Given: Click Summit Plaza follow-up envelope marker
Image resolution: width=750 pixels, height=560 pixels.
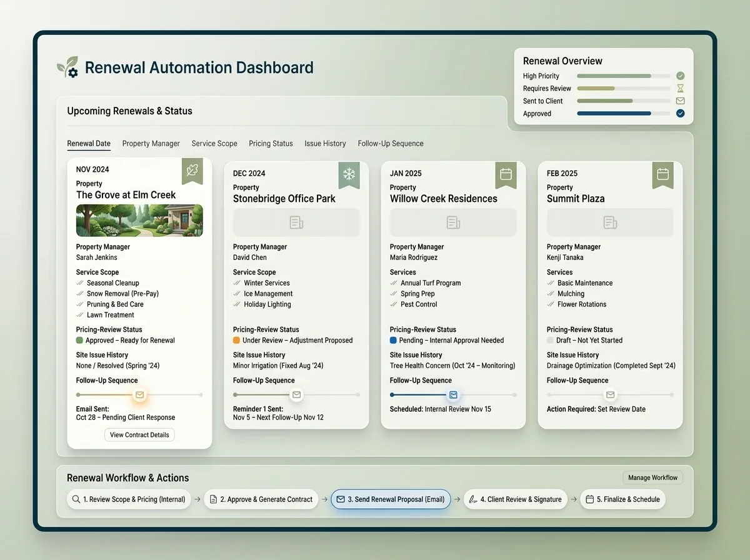Looking at the screenshot, I should (610, 395).
